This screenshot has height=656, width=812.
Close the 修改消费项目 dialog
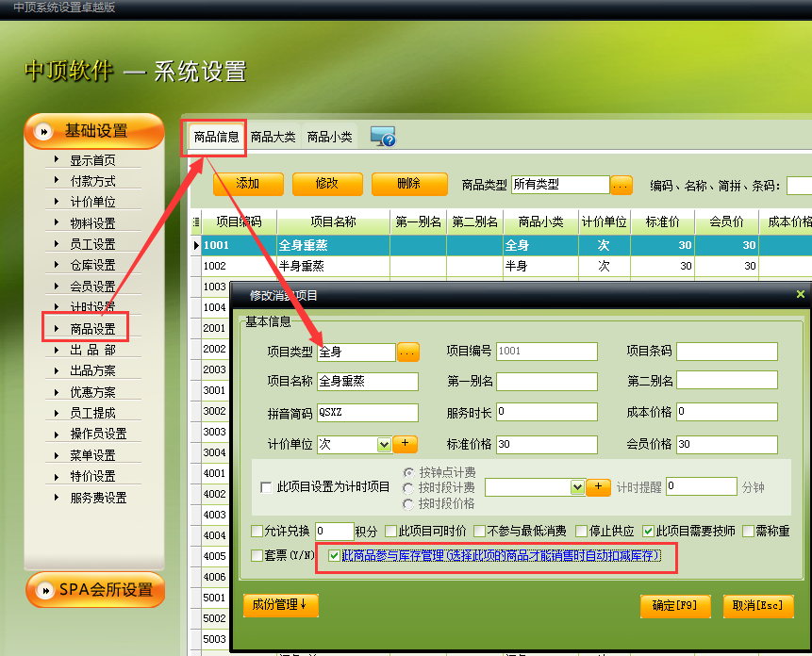pos(800,294)
